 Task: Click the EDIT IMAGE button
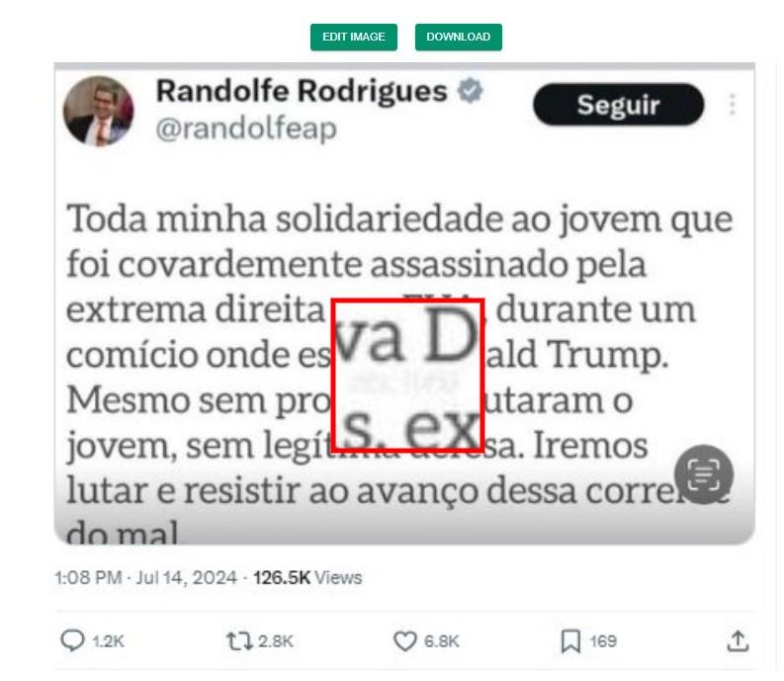tap(354, 37)
